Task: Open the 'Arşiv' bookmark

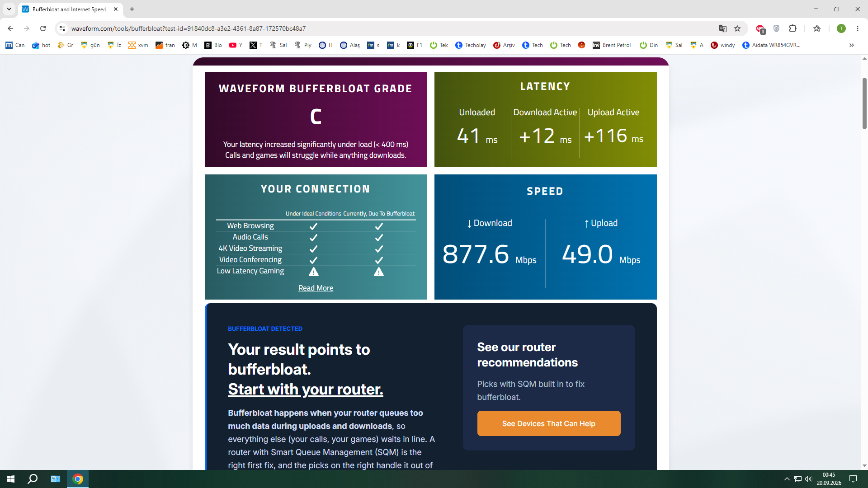Action: point(504,45)
